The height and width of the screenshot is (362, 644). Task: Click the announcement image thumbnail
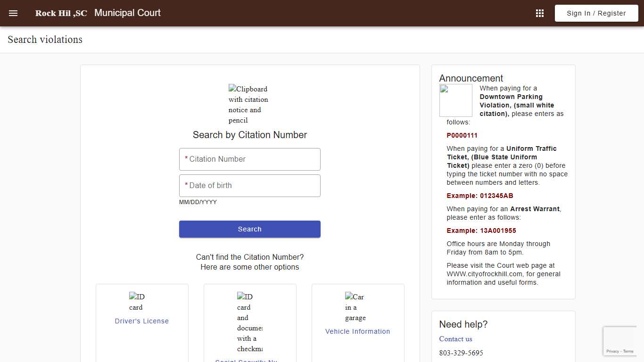click(x=455, y=100)
